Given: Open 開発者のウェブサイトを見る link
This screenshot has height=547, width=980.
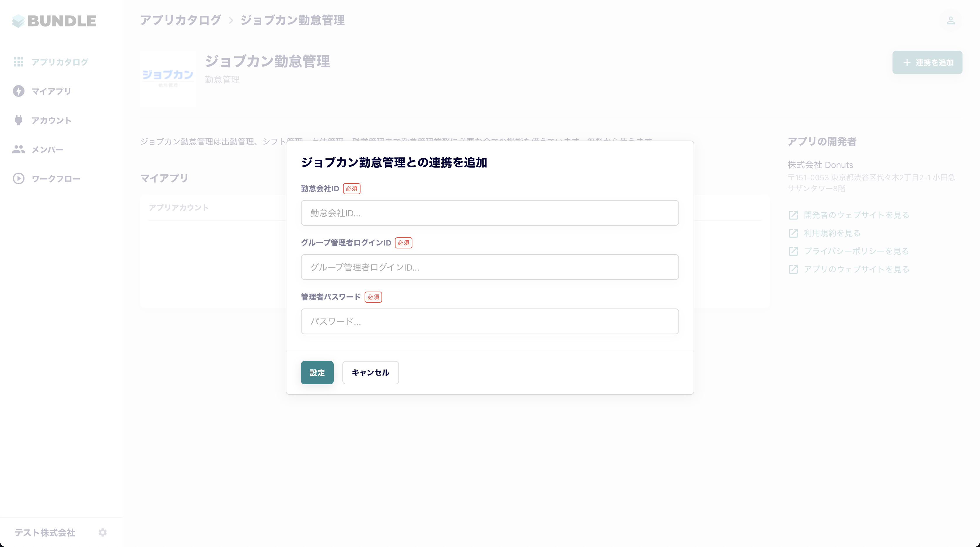Looking at the screenshot, I should (856, 215).
